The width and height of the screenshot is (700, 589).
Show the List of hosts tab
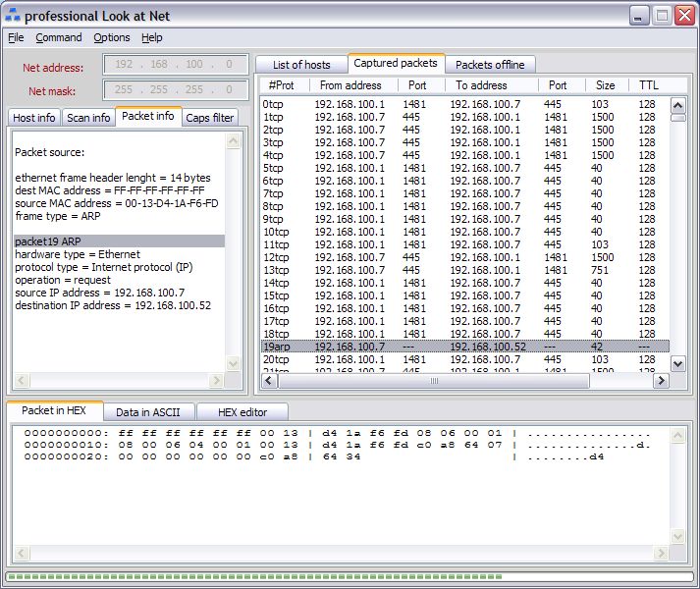301,65
